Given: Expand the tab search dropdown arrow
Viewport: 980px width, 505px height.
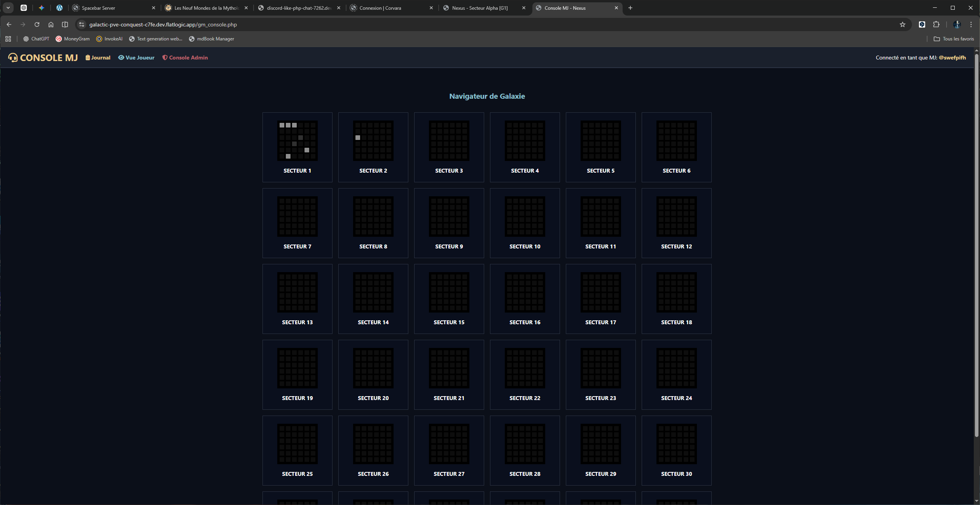Looking at the screenshot, I should [8, 8].
